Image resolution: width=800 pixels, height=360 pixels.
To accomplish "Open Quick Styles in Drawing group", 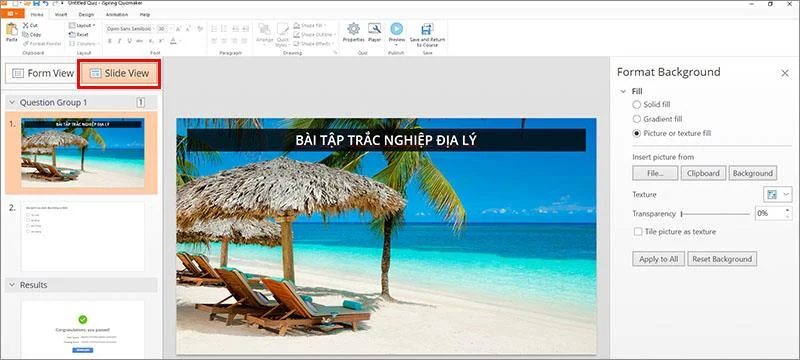I will point(283,34).
